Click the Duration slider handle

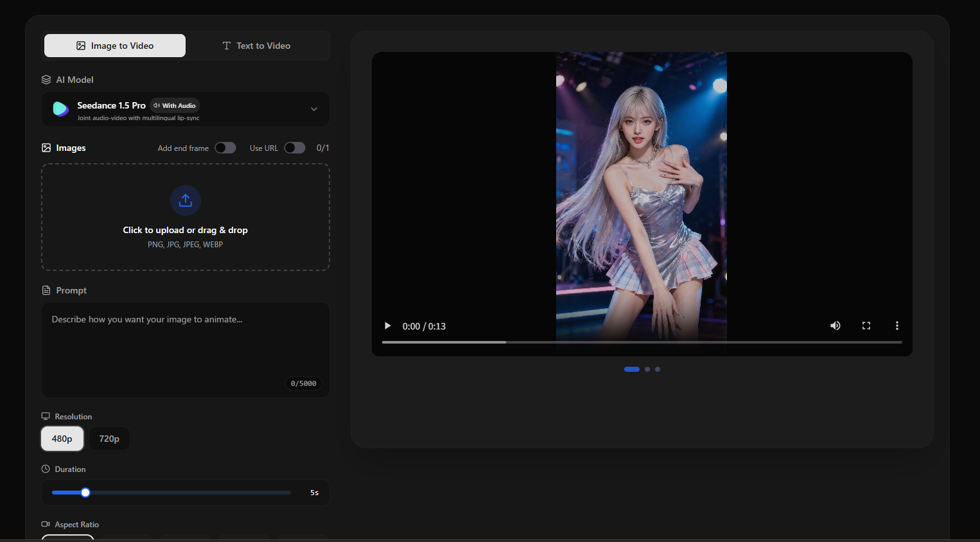[85, 493]
